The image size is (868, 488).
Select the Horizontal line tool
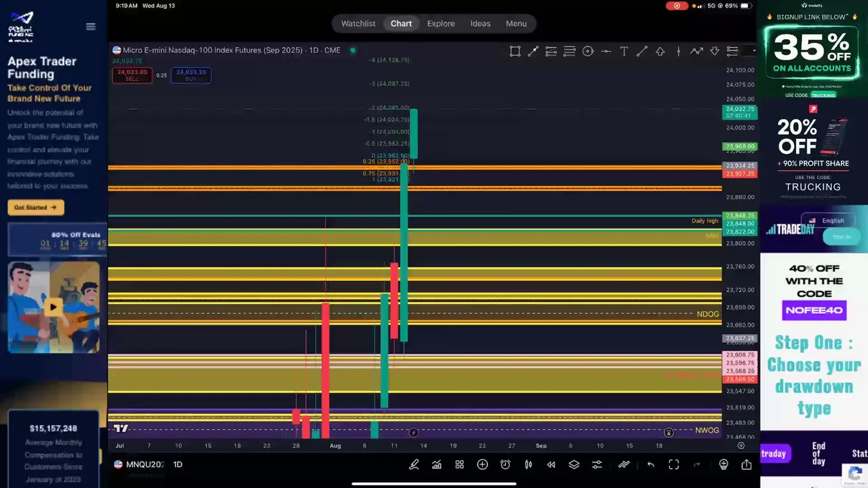[606, 52]
